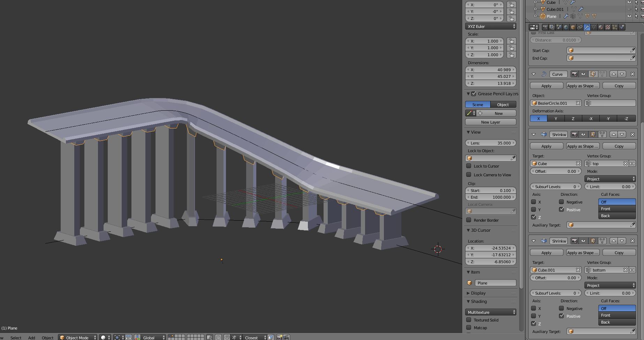Viewport: 644px width, 340px height.
Task: Select Front in Cull Faces of Cube Shrinkwrap
Action: click(x=617, y=208)
